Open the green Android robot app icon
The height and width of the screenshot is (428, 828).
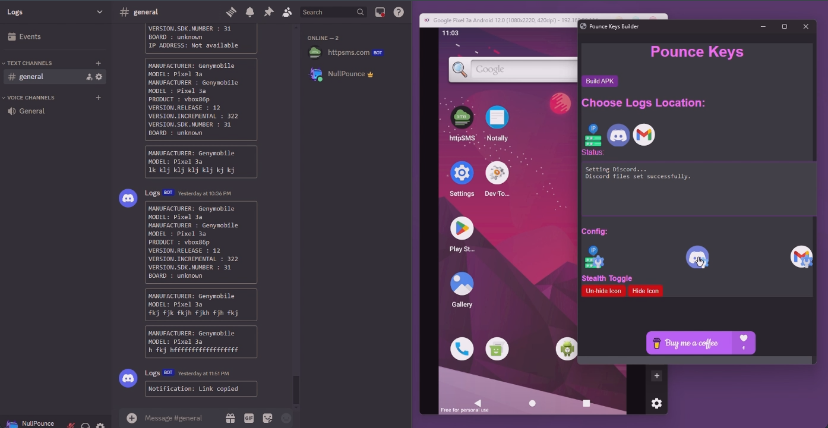567,349
